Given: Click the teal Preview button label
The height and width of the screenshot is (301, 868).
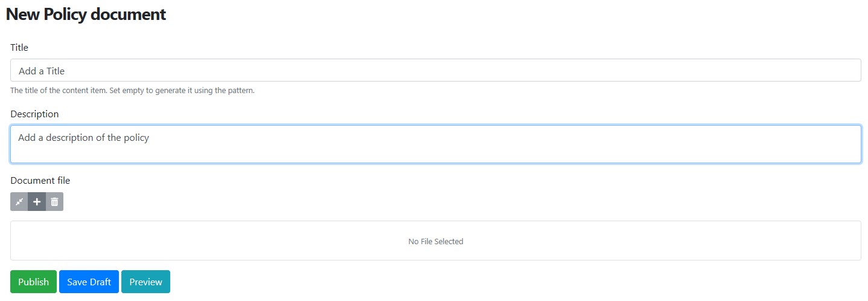Looking at the screenshot, I should pos(145,282).
